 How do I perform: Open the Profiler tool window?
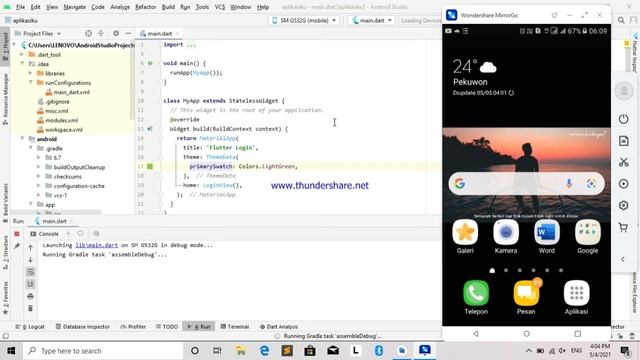click(133, 327)
